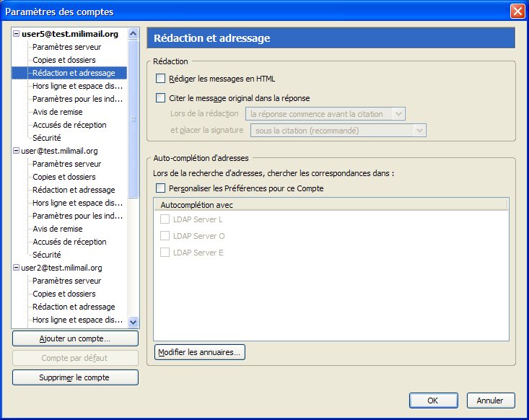The height and width of the screenshot is (420, 529).
Task: Collapse the user5@test.milimail.org account tree
Action: [x=17, y=34]
